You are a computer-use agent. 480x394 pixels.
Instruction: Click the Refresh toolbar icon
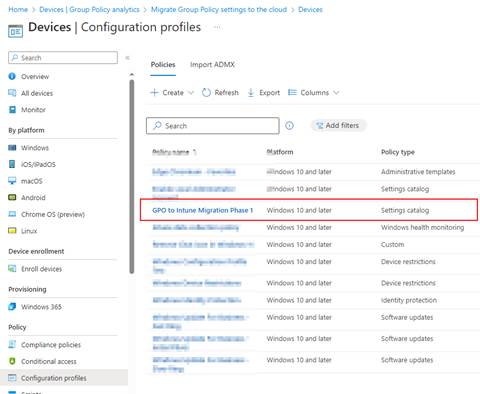pyautogui.click(x=206, y=93)
